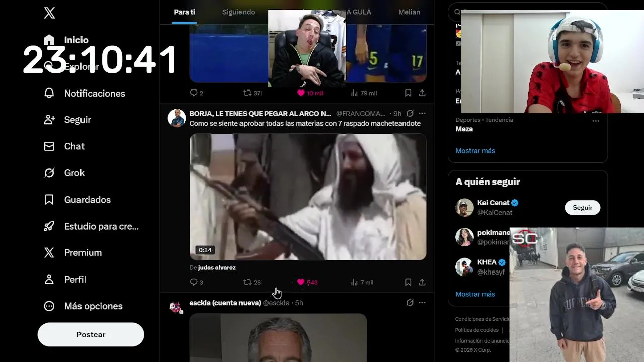Open esckla (cuenta nueva) profile name
The width and height of the screenshot is (644, 362).
pos(225,303)
